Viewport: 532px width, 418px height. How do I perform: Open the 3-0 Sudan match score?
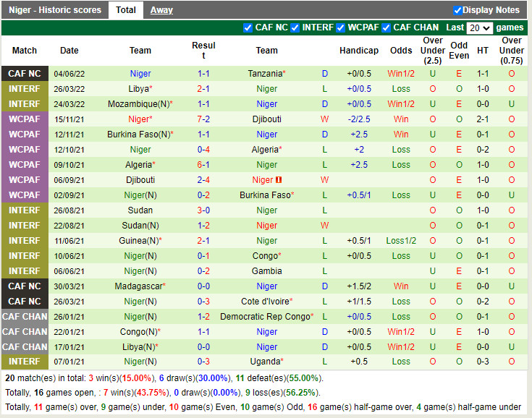203,210
